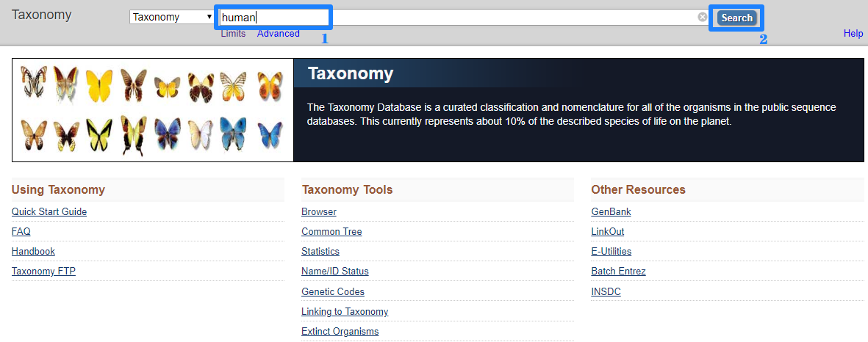Click the butterfly collage banner image
This screenshot has height=342, width=868.
[x=153, y=110]
